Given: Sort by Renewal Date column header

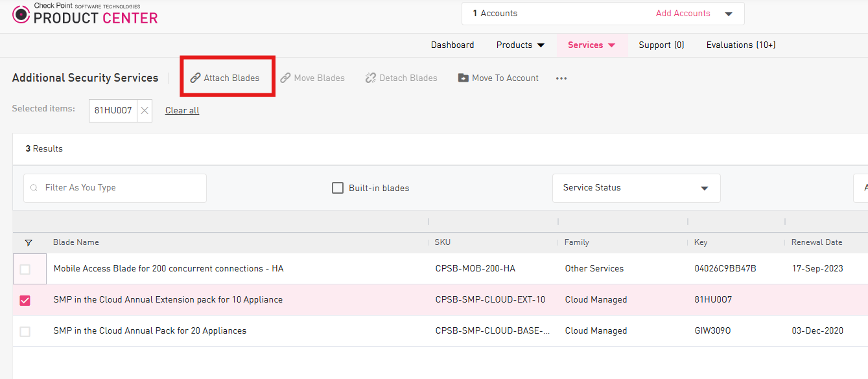Looking at the screenshot, I should (x=817, y=243).
